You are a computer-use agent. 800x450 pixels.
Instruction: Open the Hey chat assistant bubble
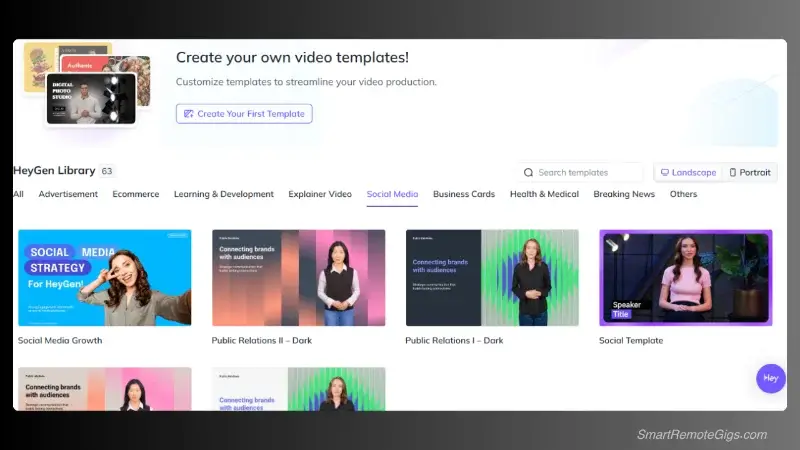770,378
